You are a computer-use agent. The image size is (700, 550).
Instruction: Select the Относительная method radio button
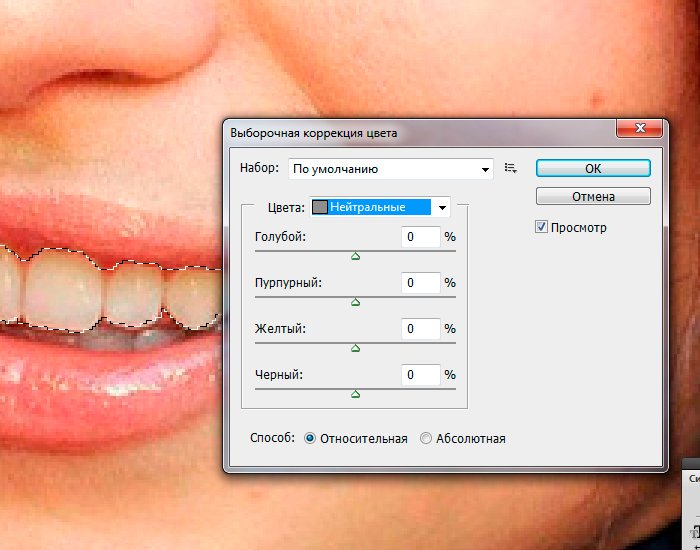pos(309,438)
